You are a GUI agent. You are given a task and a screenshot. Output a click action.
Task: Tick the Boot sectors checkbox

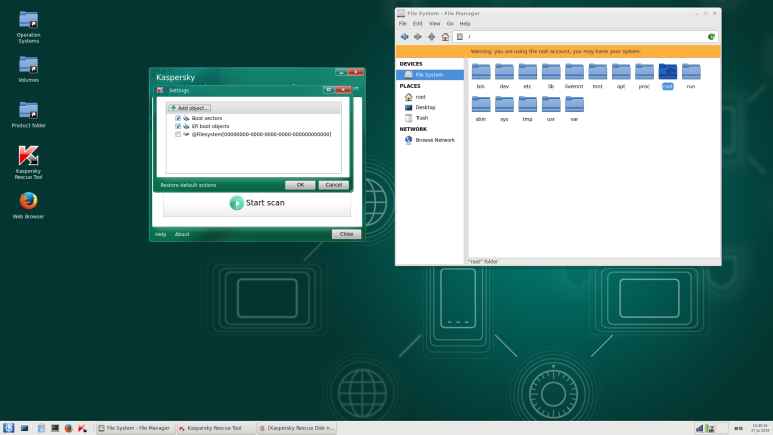click(178, 118)
